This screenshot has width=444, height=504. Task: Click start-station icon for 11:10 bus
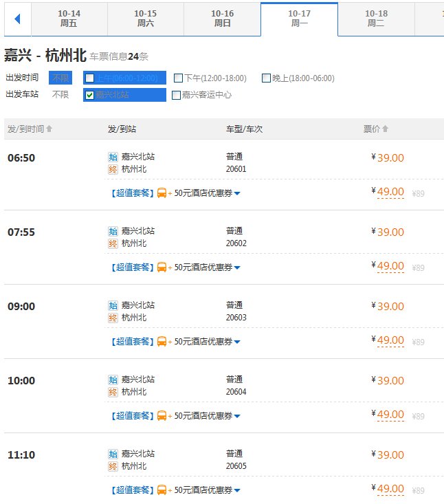coord(113,454)
